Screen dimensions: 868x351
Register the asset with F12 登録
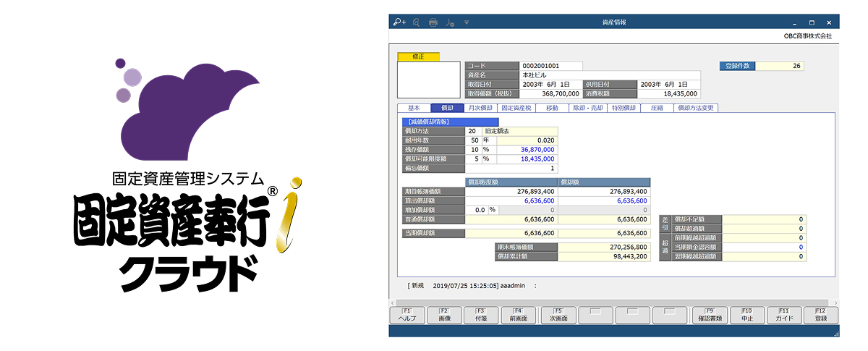(820, 315)
